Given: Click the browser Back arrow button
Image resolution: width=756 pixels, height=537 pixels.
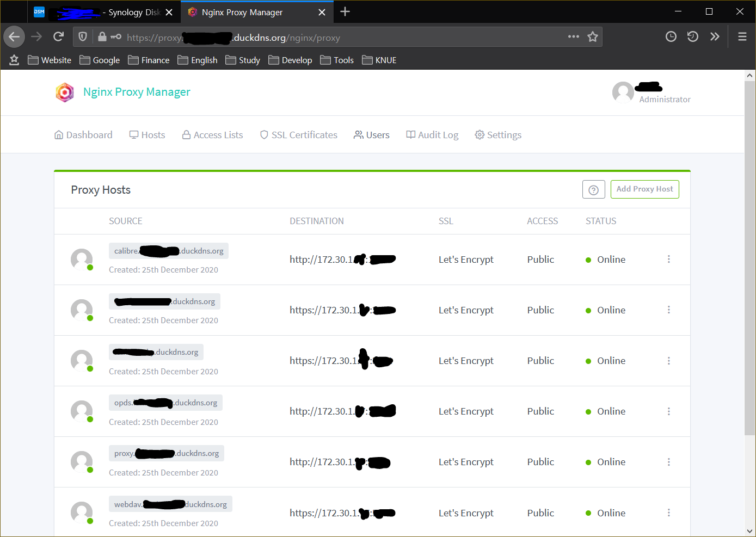Looking at the screenshot, I should tap(14, 37).
